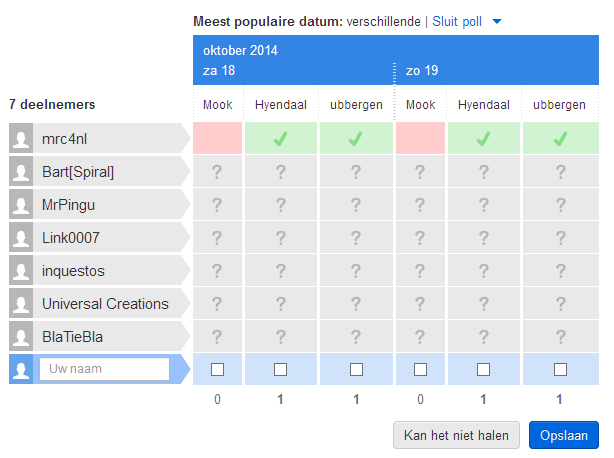Click BlaTieBla's avatar icon
614x458 pixels.
point(21,337)
